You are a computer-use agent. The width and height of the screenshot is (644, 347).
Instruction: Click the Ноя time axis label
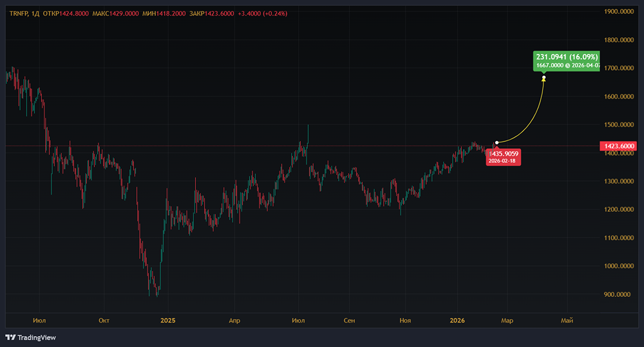[x=405, y=321]
